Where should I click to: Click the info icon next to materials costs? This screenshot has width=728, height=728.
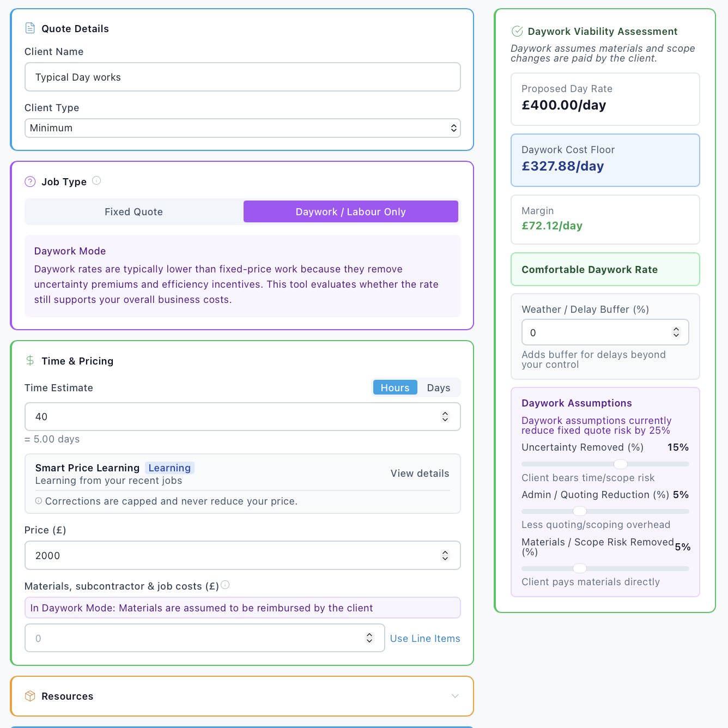(x=225, y=585)
